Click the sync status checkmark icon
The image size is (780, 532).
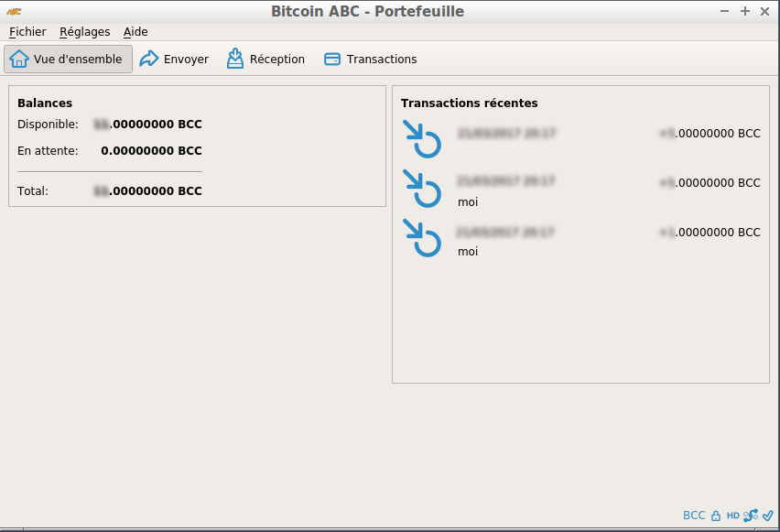767,516
